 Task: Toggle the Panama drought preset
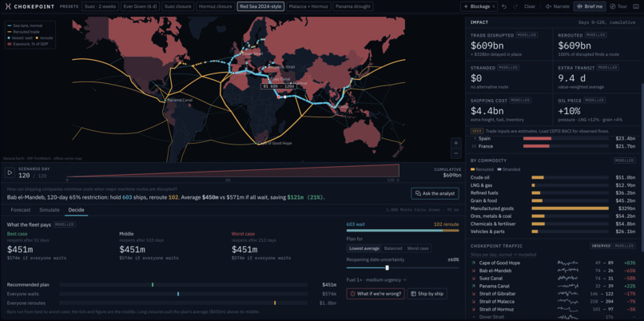(352, 6)
